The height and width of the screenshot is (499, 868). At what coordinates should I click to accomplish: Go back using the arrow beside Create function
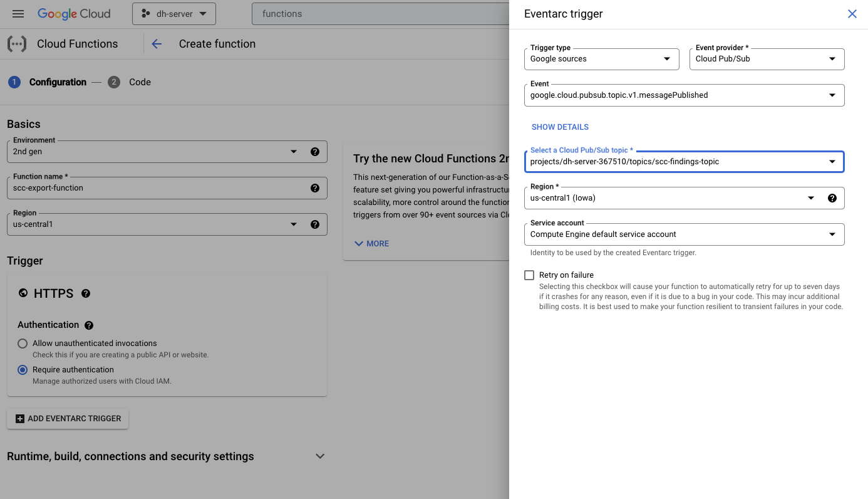click(157, 44)
